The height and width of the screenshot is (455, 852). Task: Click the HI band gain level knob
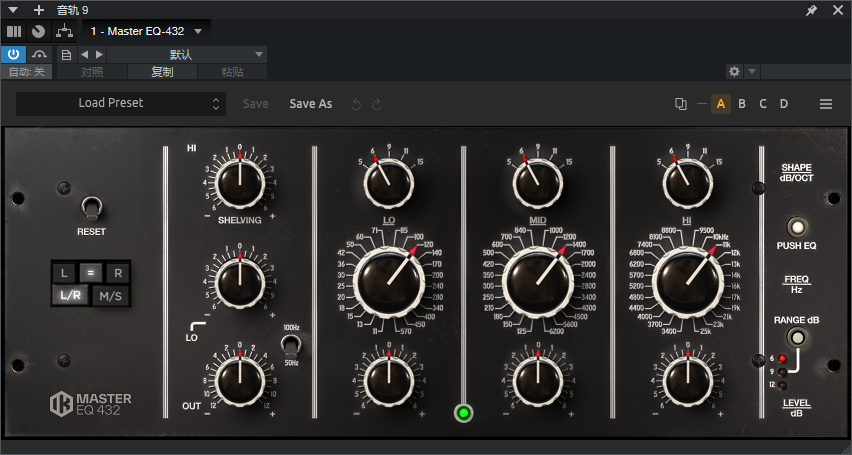point(687,382)
